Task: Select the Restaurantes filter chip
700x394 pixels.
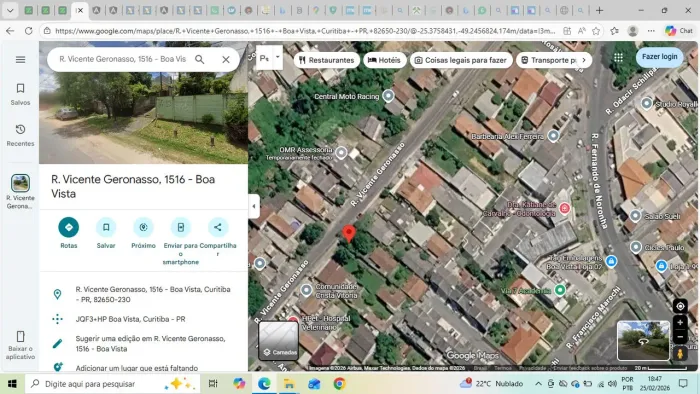Action: (x=326, y=60)
